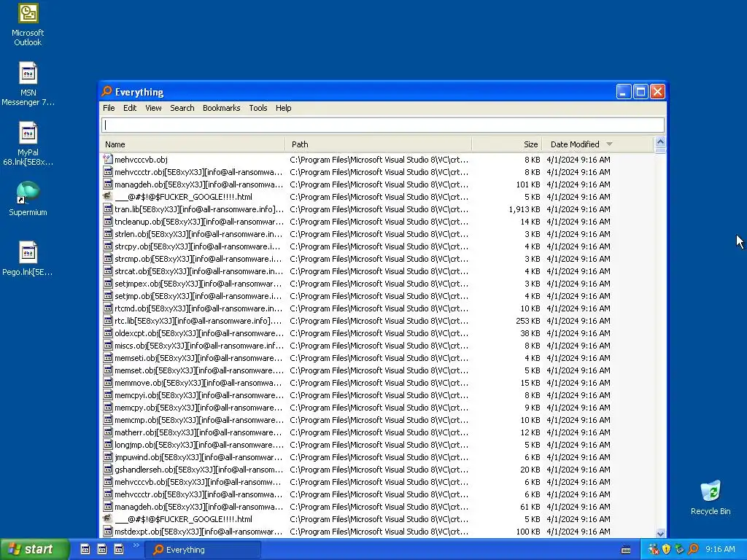The height and width of the screenshot is (560, 747).
Task: Open the Help menu
Action: tap(283, 108)
